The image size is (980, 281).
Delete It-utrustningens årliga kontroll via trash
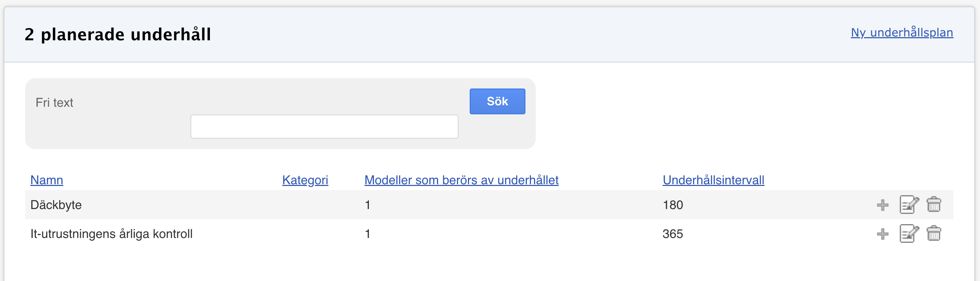[x=934, y=234]
